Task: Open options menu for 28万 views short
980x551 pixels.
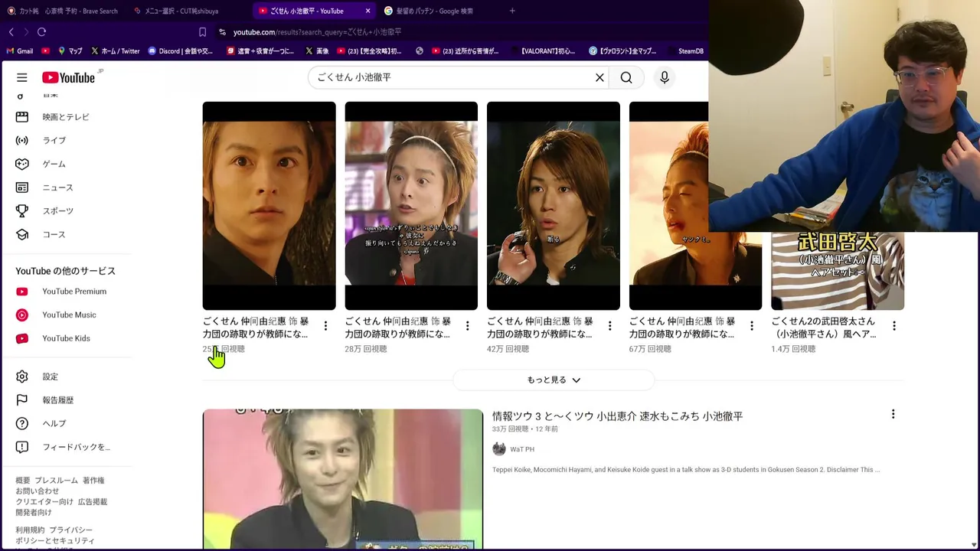Action: (468, 326)
